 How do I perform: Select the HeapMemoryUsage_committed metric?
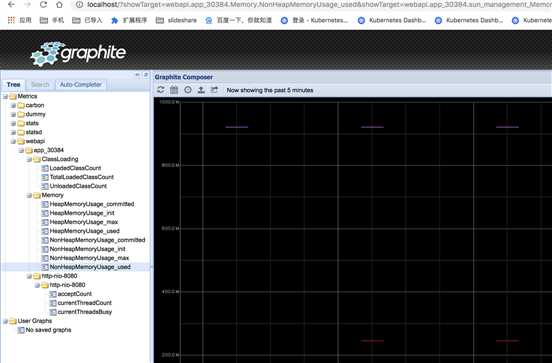[92, 204]
